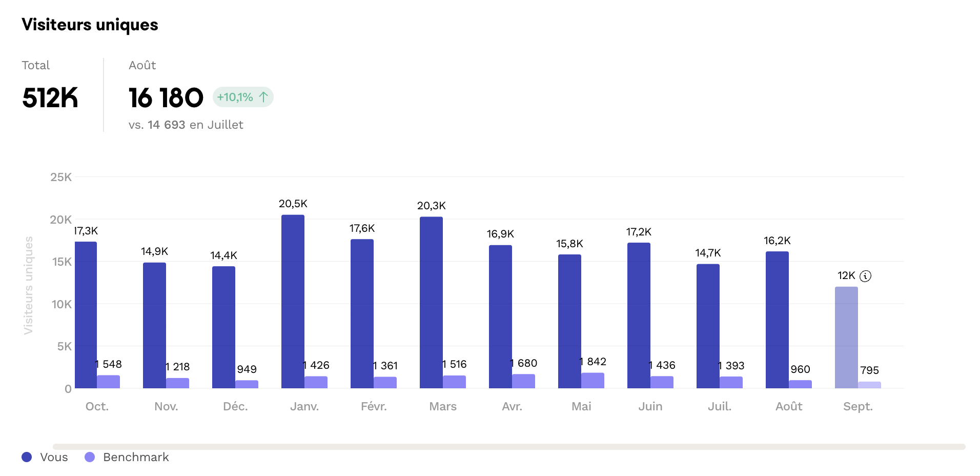Viewport: 980px width, 476px height.
Task: Click the Août bar showing 16,2K
Action: (777, 320)
